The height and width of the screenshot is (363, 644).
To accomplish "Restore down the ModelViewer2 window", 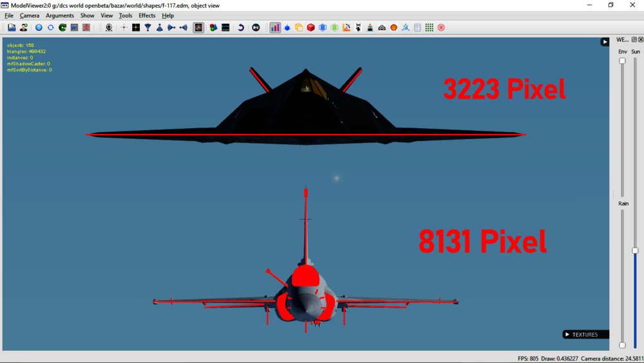I will (611, 5).
